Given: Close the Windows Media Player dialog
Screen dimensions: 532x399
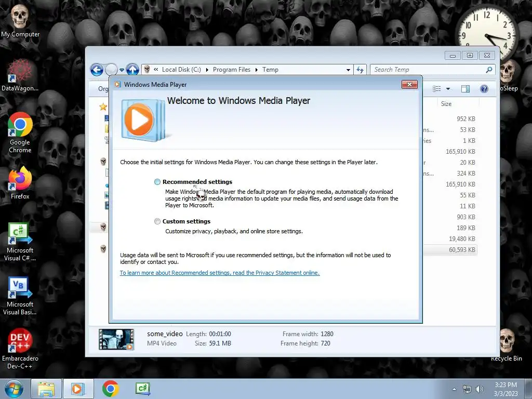Looking at the screenshot, I should click(x=409, y=85).
